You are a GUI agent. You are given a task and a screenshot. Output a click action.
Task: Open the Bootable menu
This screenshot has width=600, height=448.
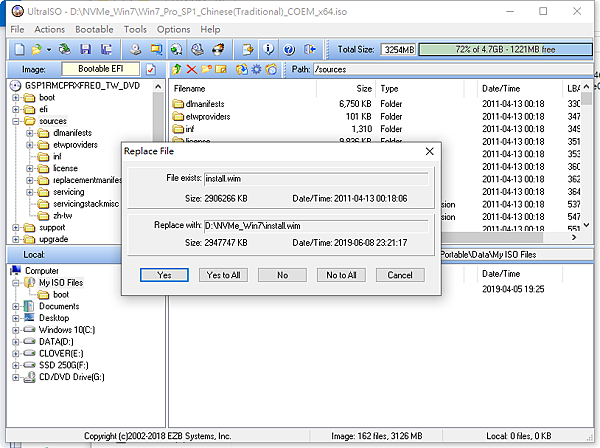click(94, 29)
